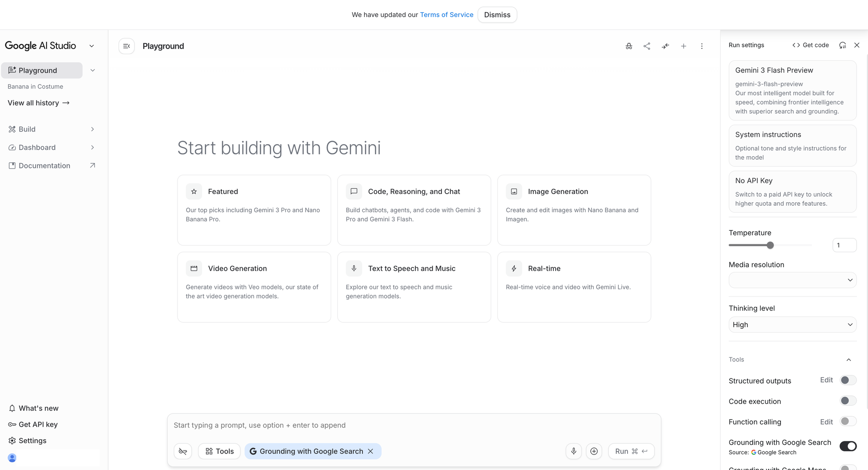Viewport: 868px width, 470px height.
Task: Click the microphone icon in prompt bar
Action: point(574,451)
